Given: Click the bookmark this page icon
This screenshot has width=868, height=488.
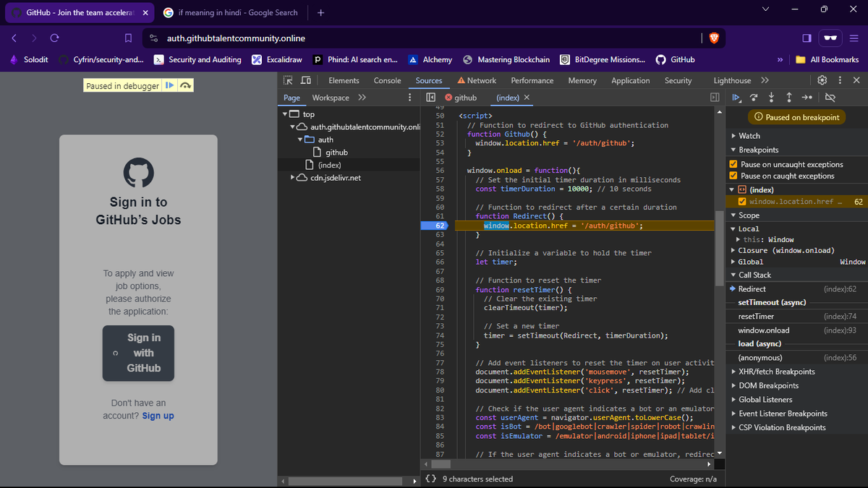Looking at the screenshot, I should tap(128, 38).
